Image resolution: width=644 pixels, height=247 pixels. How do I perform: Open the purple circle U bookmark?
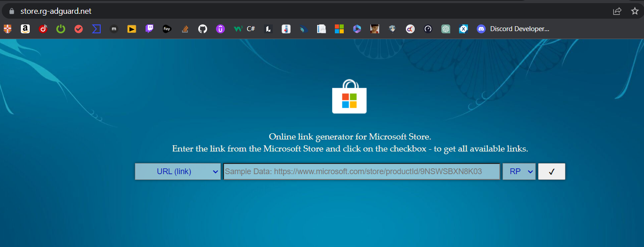220,29
